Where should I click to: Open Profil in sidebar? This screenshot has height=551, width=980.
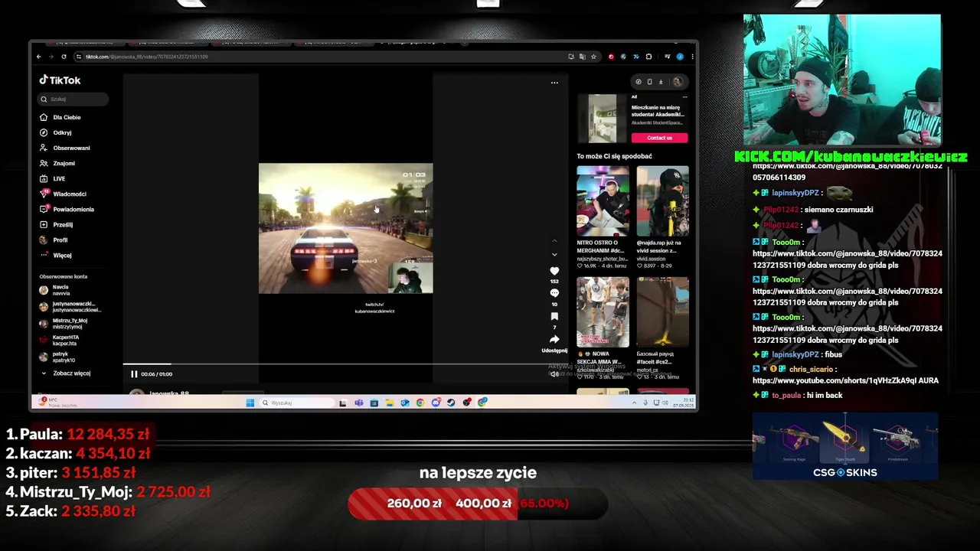tap(54, 240)
